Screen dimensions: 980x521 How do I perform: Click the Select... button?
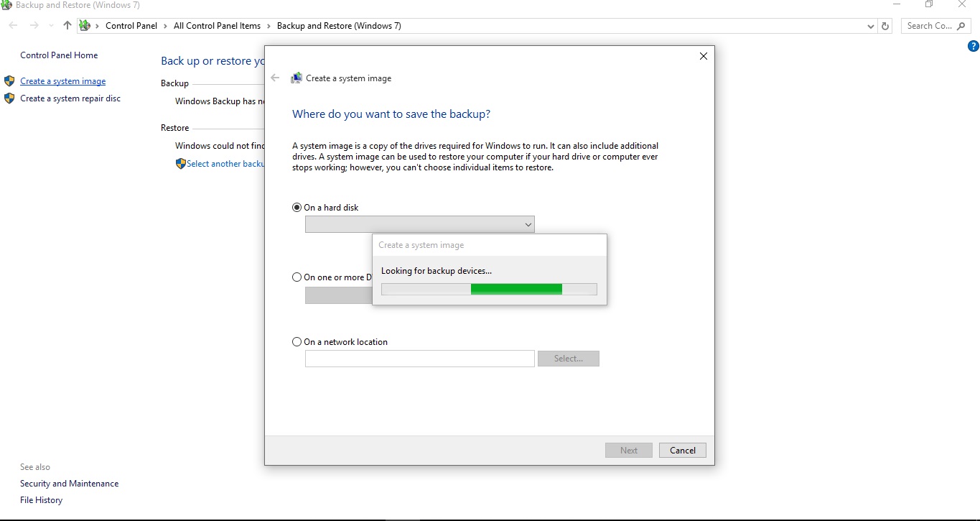[x=569, y=359]
